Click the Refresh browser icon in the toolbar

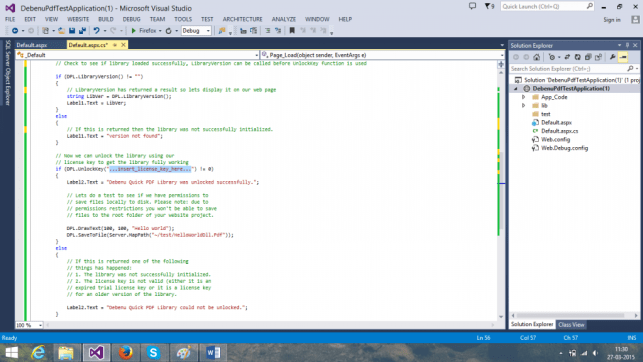coord(169,31)
